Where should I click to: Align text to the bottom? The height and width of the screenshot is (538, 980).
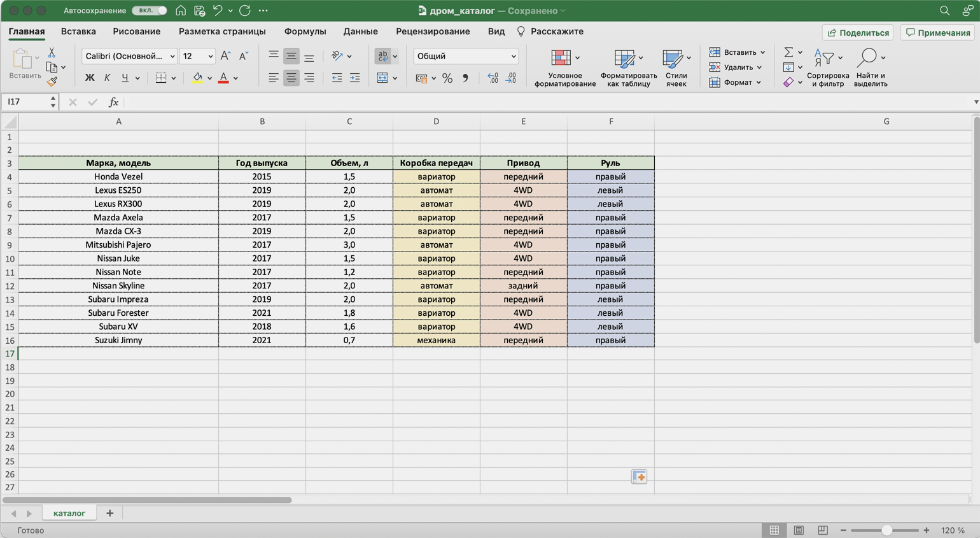coord(309,56)
